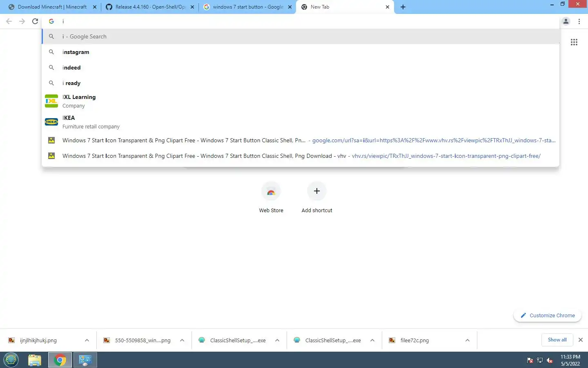588x368 pixels.
Task: Select the IKEA furniture retail suggestion
Action: point(301,122)
